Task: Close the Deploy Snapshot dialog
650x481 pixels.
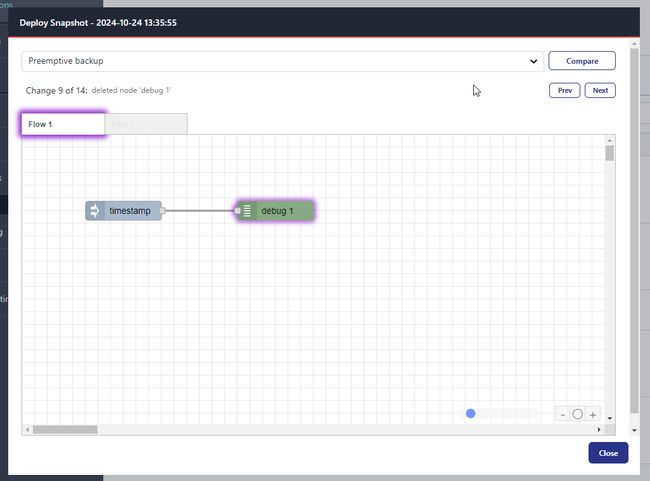Action: 608,453
